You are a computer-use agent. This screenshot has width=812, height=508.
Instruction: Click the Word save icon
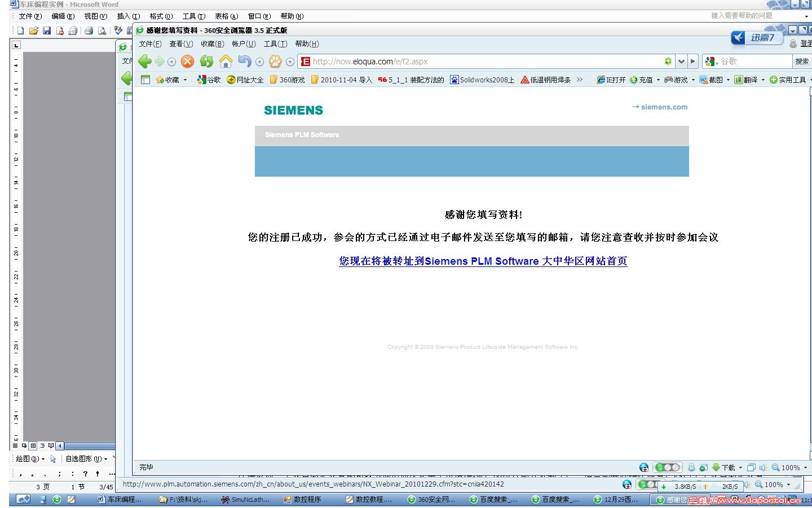click(47, 30)
